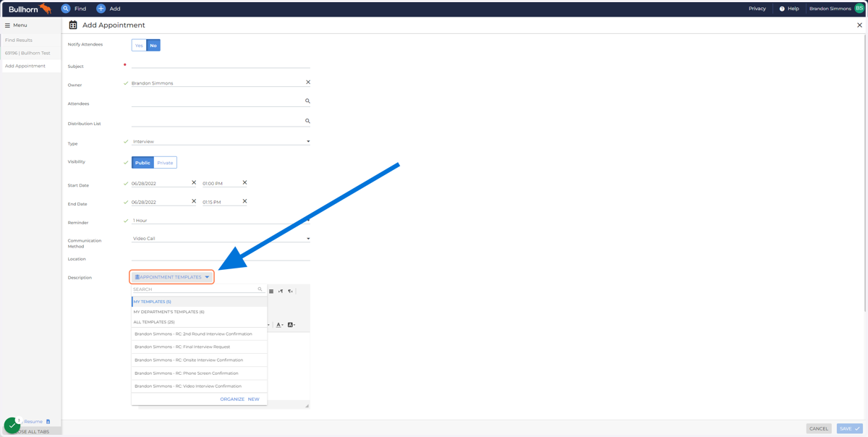This screenshot has height=437, width=868.
Task: Open the 69196 Bullhorn Test tab
Action: 31,54
